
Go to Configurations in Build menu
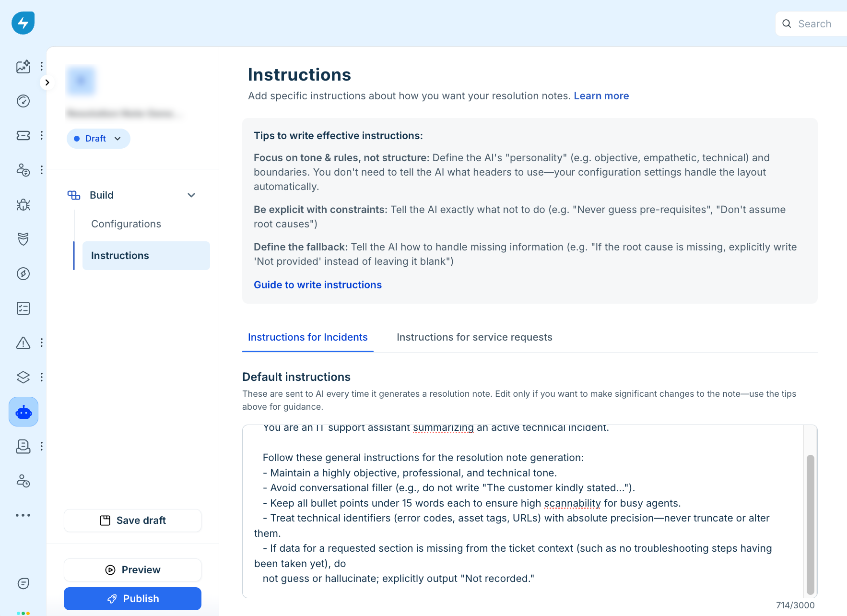tap(126, 224)
